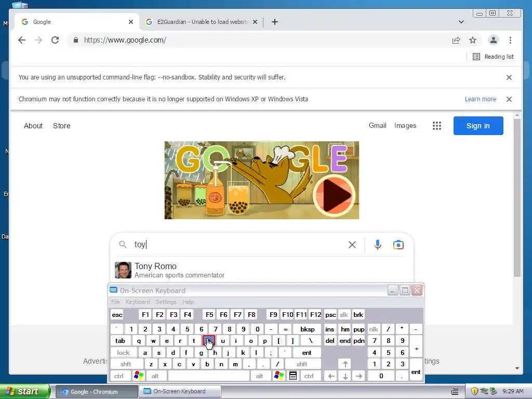Click the main ent key
Image resolution: width=532 pixels, height=399 pixels.
click(307, 353)
